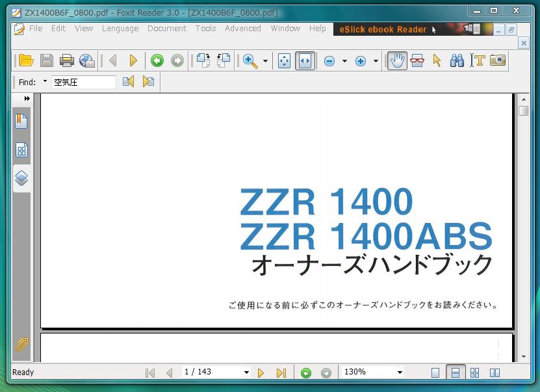Expand the navigation panel double-arrow
Viewport: 540px width, 392px height.
point(27,99)
